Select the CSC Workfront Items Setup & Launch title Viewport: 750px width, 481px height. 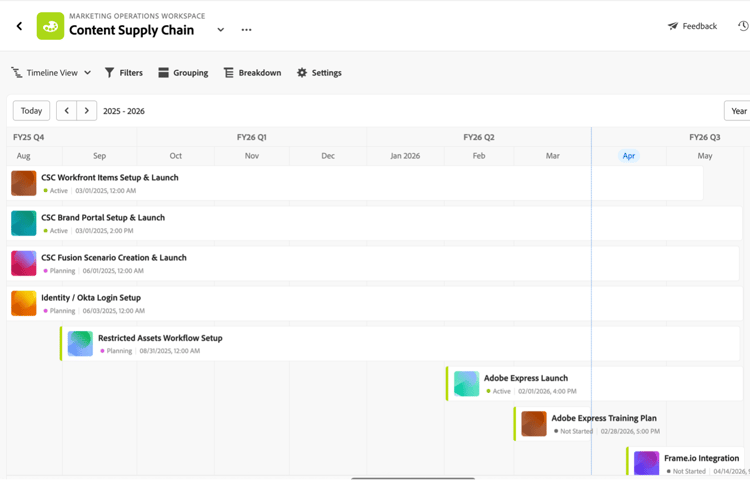[x=110, y=177]
